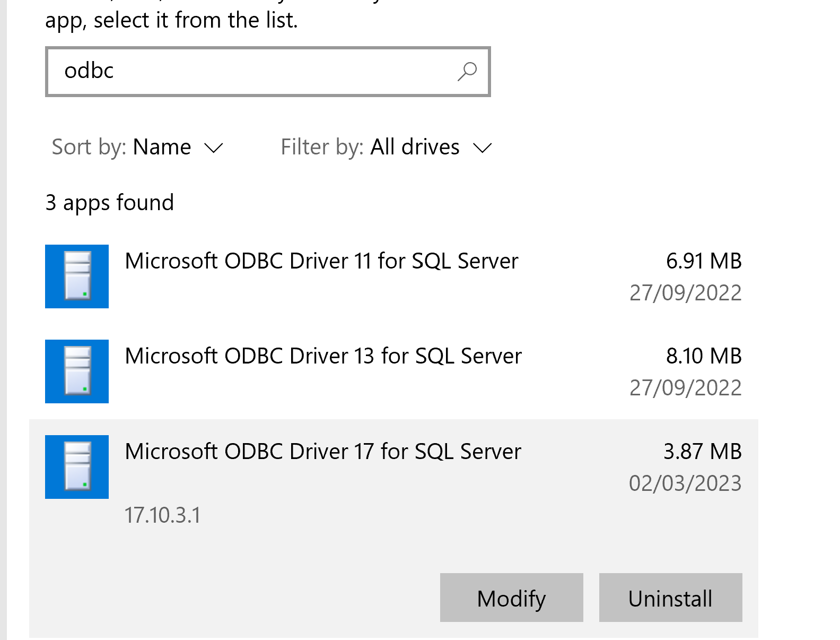This screenshot has height=640, width=840.
Task: Click the ODBC Driver 17 app icon
Action: click(77, 467)
